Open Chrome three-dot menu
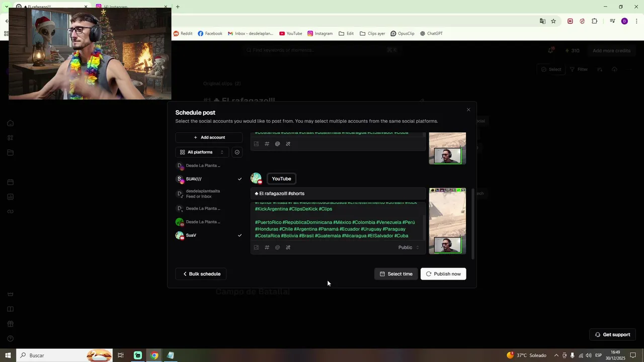 [x=636, y=21]
